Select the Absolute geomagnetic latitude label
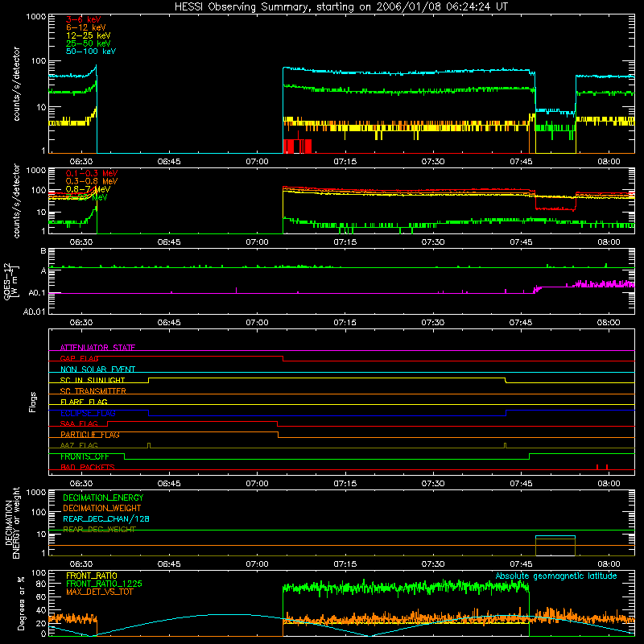Screen dimensions: 644x644 pyautogui.click(x=556, y=576)
